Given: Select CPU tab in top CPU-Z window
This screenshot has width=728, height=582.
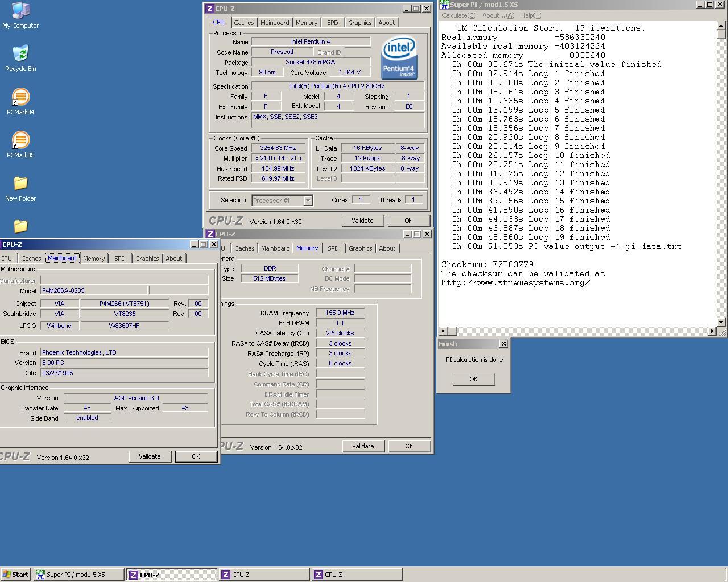Looking at the screenshot, I should [219, 22].
